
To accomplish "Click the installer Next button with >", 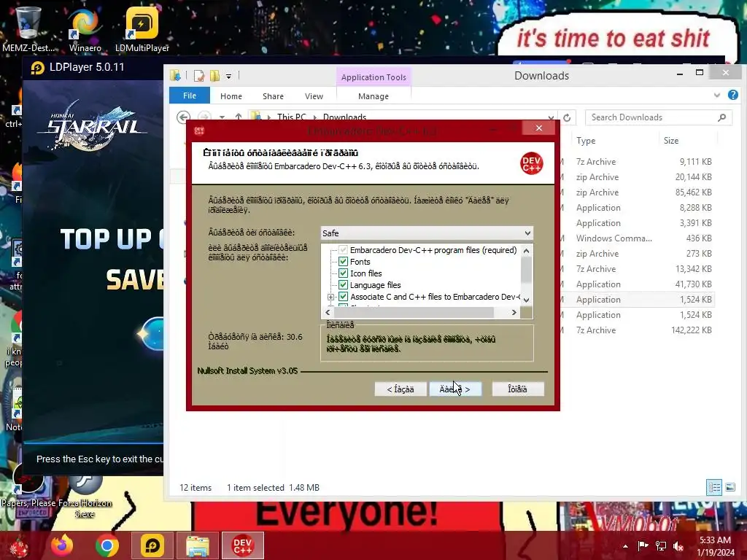I will point(455,389).
